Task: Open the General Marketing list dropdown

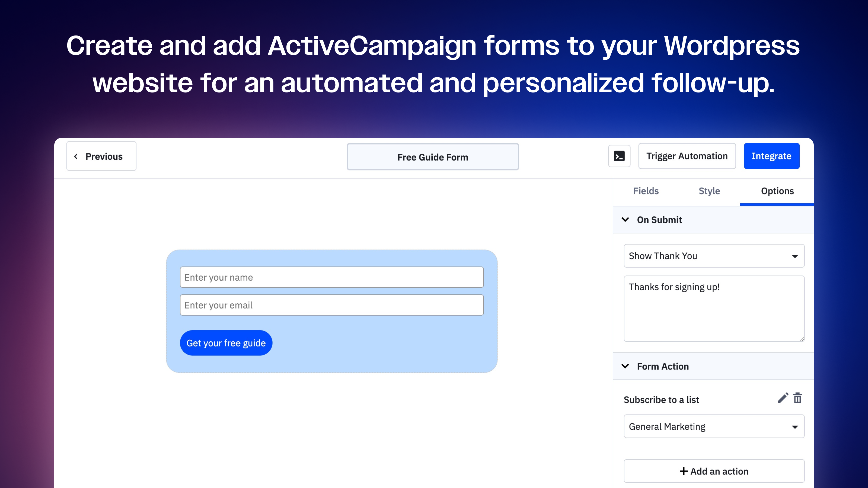Action: (714, 426)
